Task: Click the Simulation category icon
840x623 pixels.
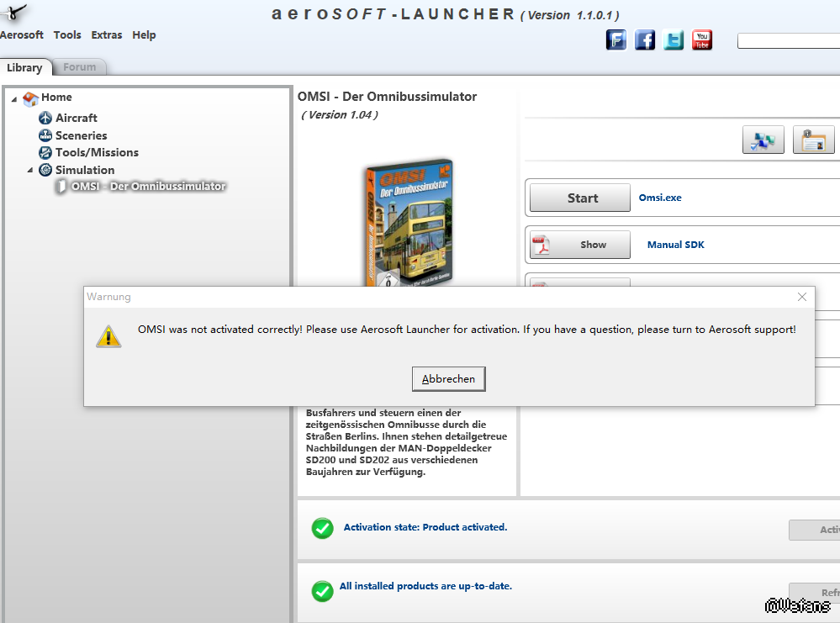Action: pos(45,170)
